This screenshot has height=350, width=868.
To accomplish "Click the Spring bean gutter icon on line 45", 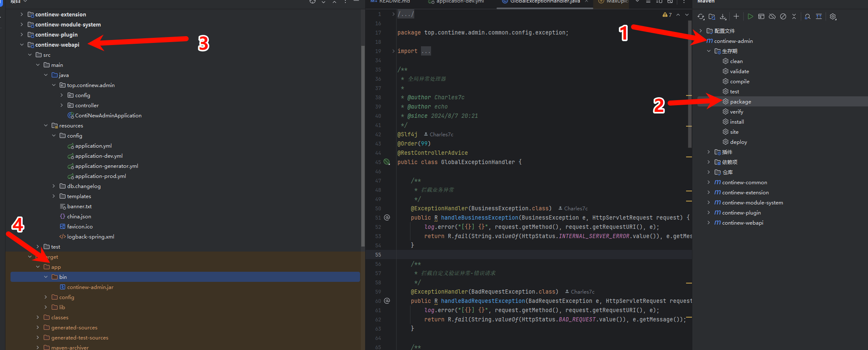I will click(x=387, y=162).
